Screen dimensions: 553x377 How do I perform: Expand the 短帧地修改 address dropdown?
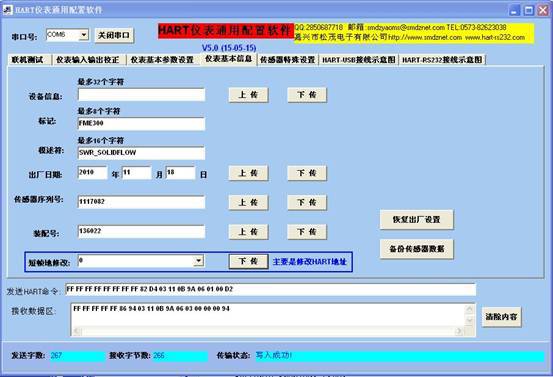pos(199,261)
